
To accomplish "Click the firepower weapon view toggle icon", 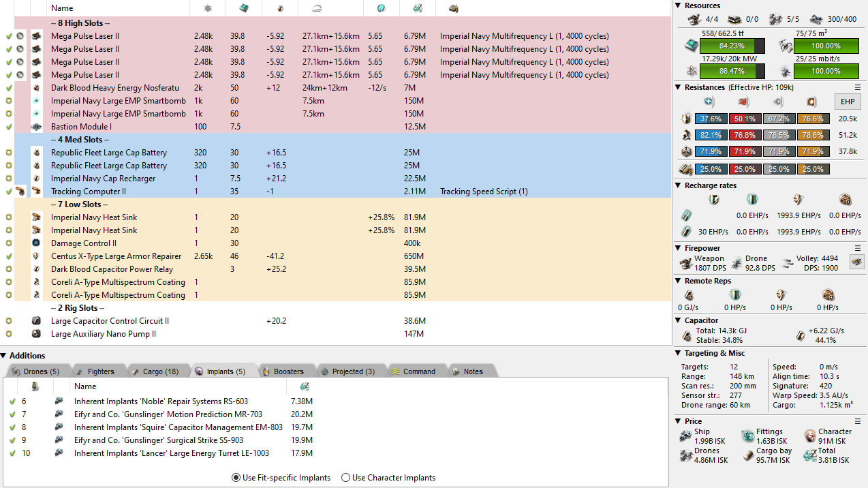I will point(856,261).
